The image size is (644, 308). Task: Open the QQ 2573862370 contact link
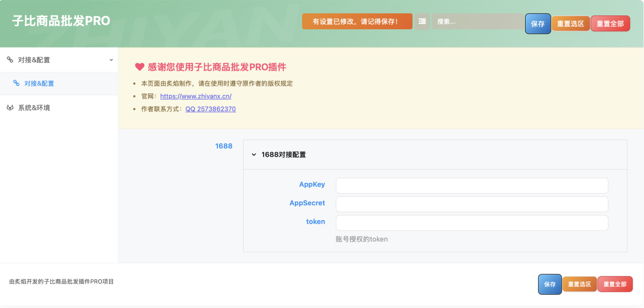tap(211, 109)
